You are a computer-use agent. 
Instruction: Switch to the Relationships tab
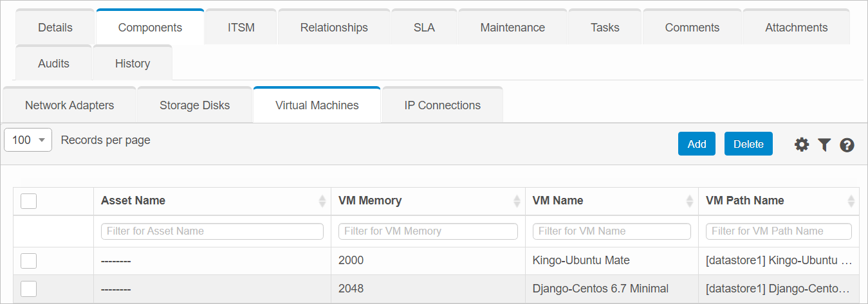[334, 28]
